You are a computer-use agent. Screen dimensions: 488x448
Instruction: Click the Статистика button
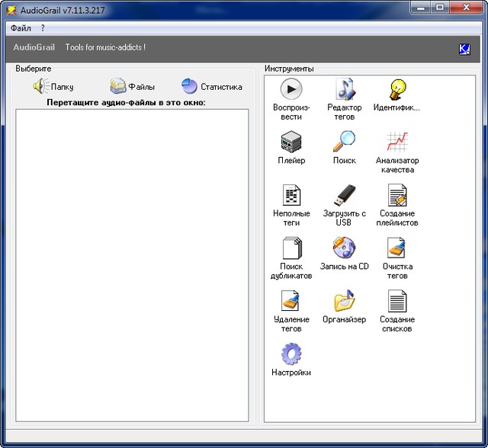(211, 87)
